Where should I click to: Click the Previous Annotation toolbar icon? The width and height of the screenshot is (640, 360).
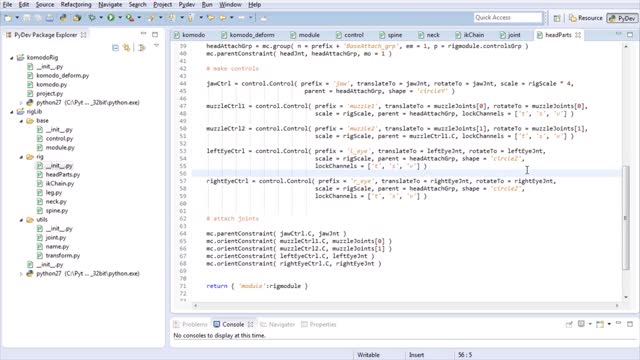190,18
